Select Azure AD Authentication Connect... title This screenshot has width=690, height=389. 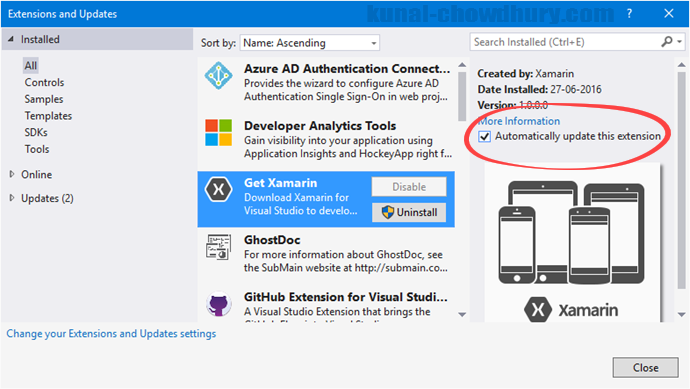coord(347,69)
